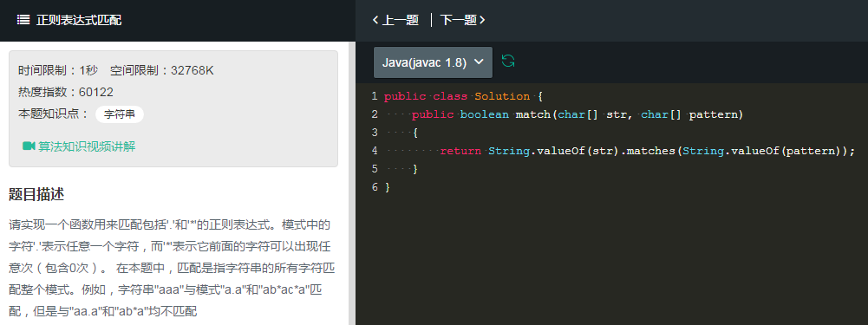Click the 正则表达式匹配 title

pyautogui.click(x=79, y=20)
